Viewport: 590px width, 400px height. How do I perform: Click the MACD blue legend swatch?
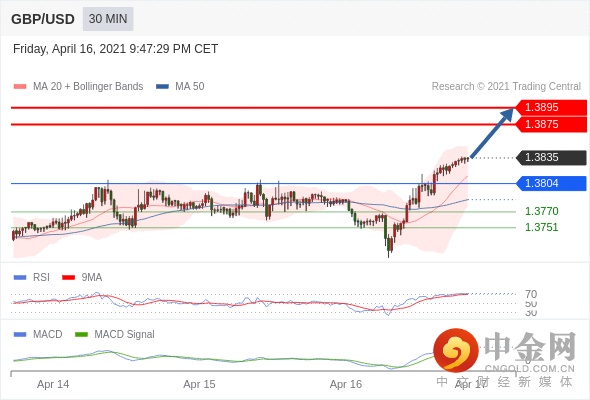point(20,335)
